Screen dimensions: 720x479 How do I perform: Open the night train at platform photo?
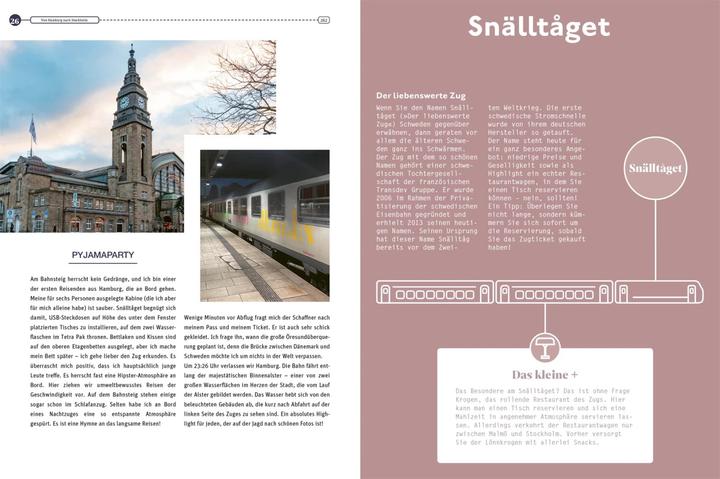[265, 225]
